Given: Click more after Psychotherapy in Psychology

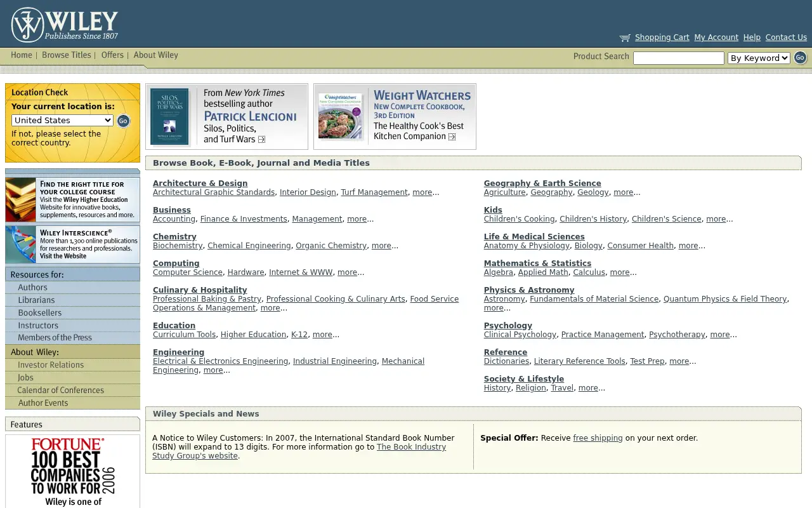Looking at the screenshot, I should 720,335.
